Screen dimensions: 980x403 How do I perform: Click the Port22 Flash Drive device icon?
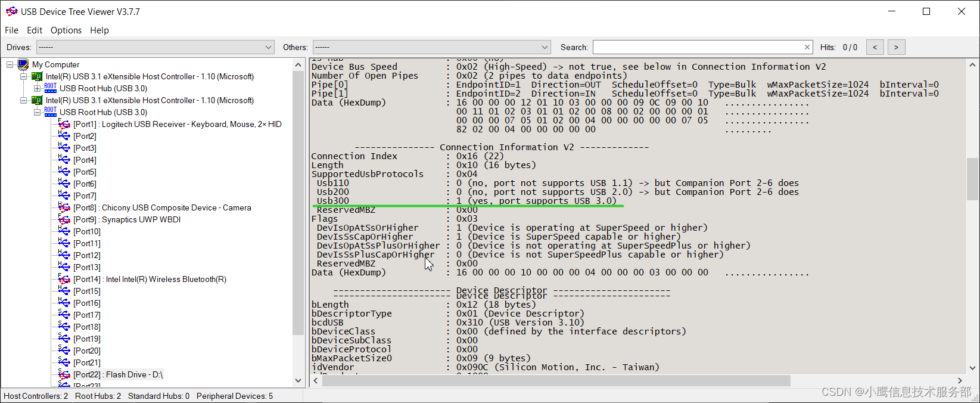coord(64,374)
